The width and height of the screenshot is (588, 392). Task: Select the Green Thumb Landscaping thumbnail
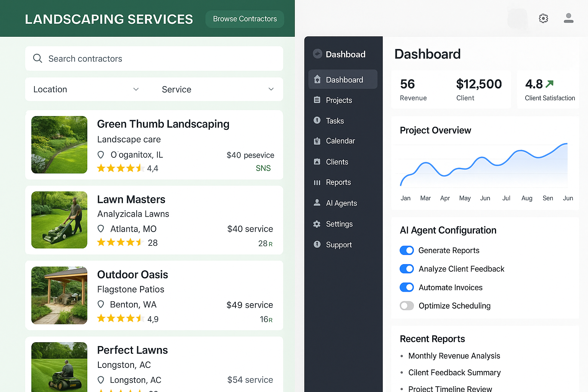59,145
